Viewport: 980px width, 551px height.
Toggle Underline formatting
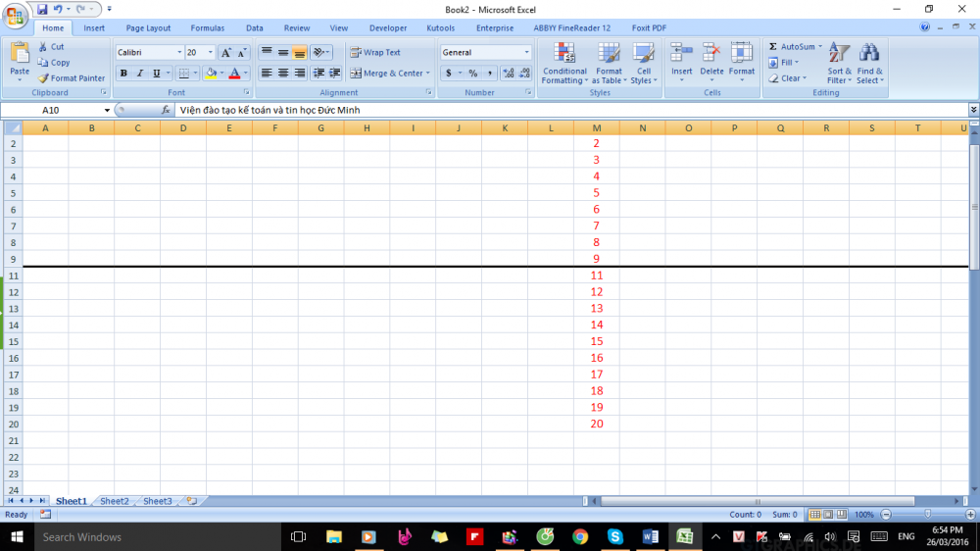click(156, 74)
